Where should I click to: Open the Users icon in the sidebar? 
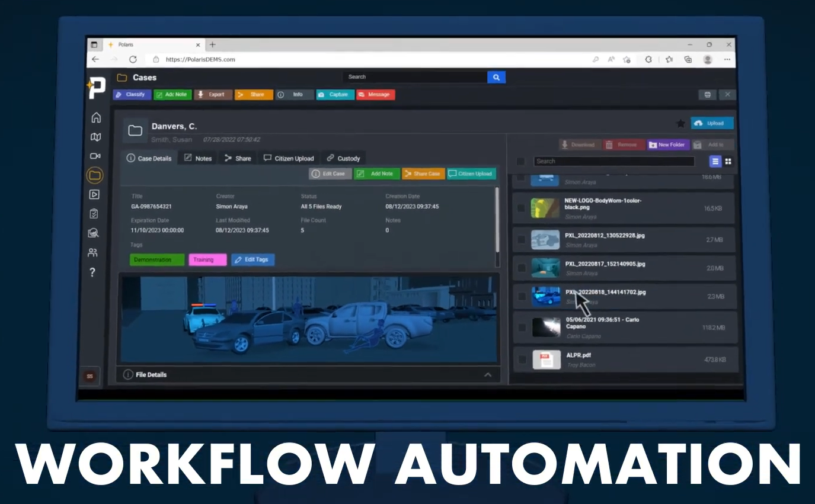(x=92, y=253)
